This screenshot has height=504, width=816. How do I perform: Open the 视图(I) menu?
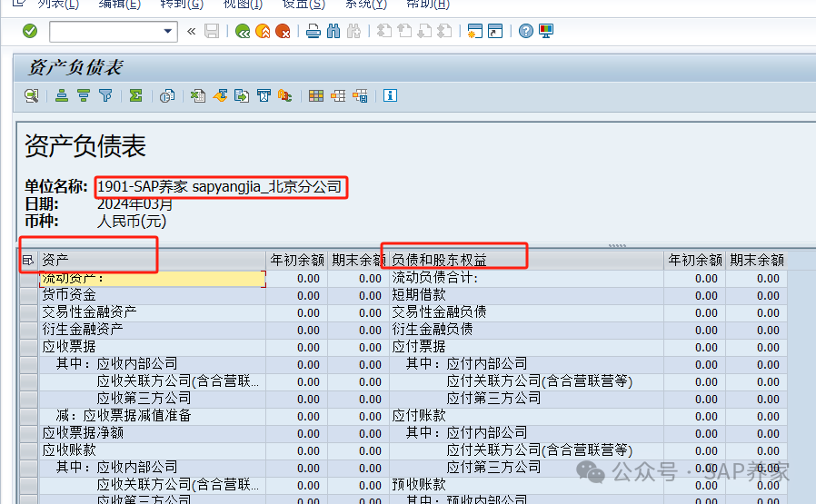coord(243,5)
